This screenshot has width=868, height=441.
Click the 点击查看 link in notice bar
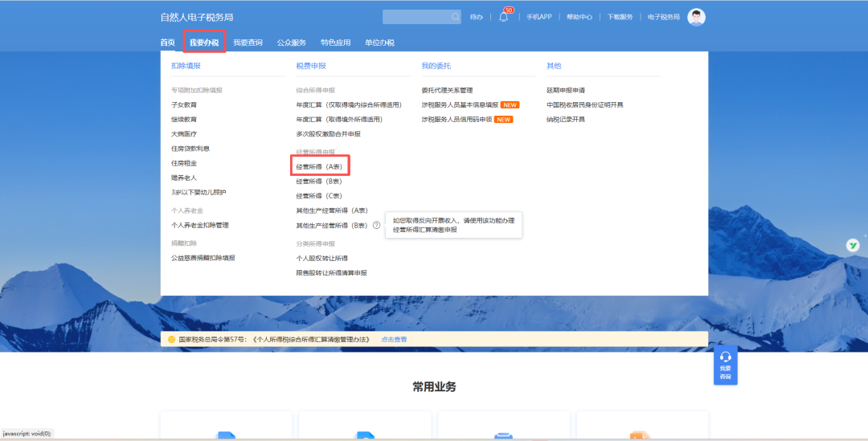click(x=394, y=340)
